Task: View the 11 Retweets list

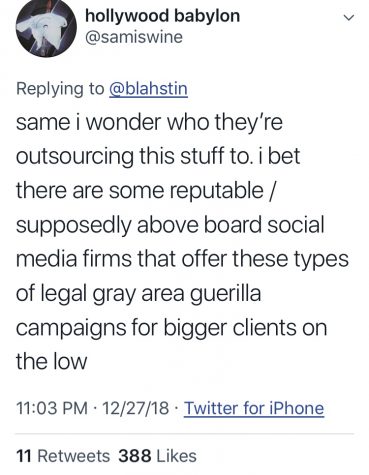Action: pos(63,456)
